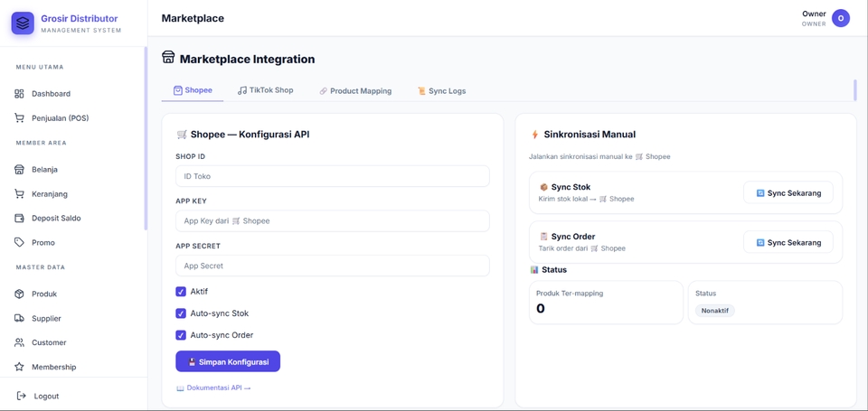Click the Nonaktif status badge
This screenshot has width=868, height=411.
714,311
